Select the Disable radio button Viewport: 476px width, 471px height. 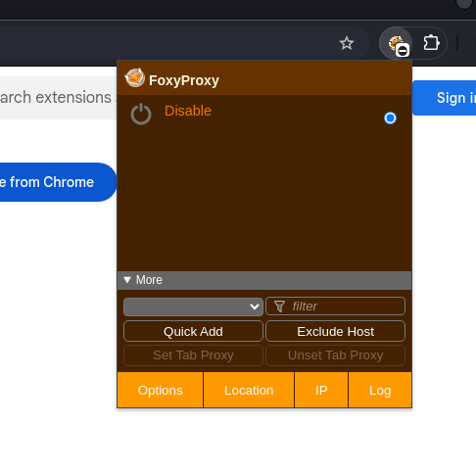[390, 118]
